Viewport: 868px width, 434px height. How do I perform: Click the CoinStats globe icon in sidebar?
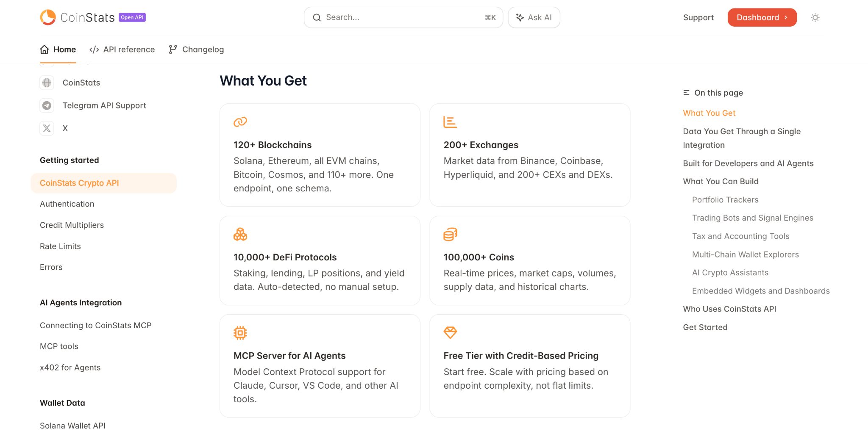pos(47,83)
